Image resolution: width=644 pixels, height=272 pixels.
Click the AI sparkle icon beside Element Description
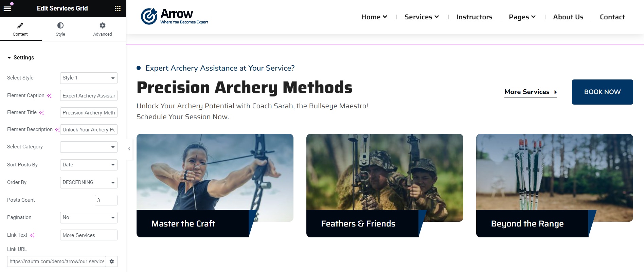click(x=57, y=130)
